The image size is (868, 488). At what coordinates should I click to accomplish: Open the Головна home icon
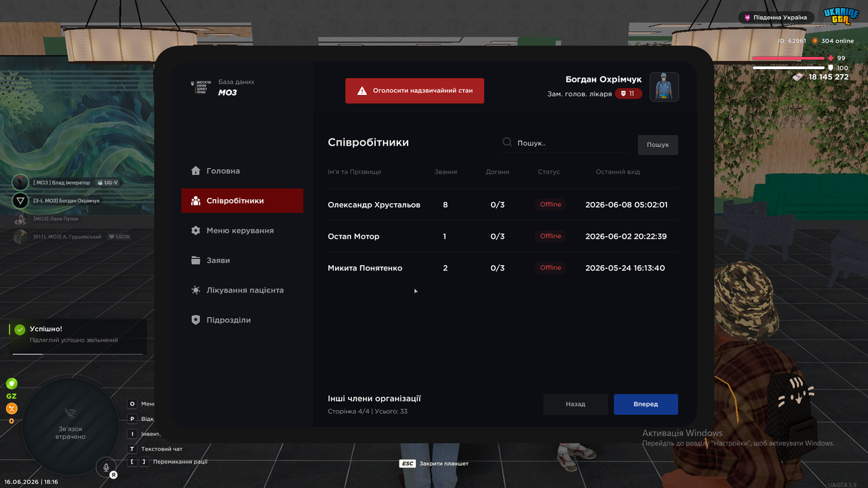[196, 171]
